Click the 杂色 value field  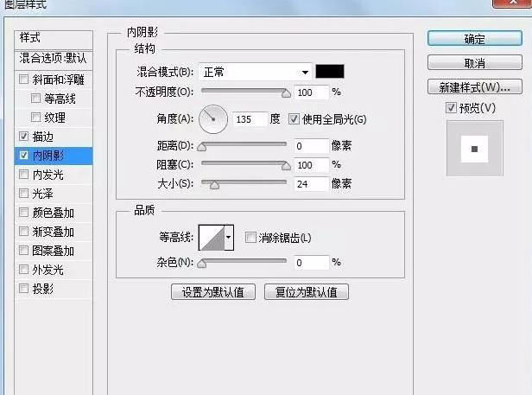[312, 263]
